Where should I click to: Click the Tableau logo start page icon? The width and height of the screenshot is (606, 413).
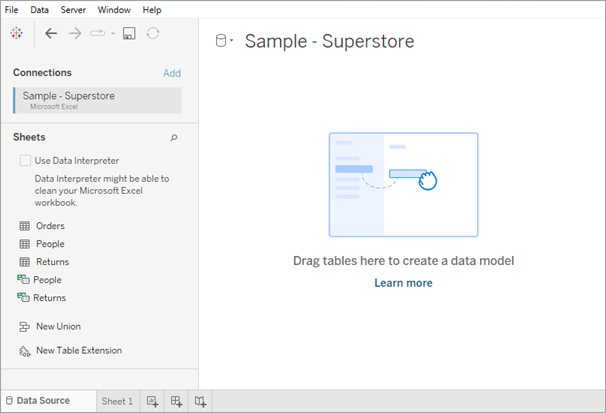point(17,33)
